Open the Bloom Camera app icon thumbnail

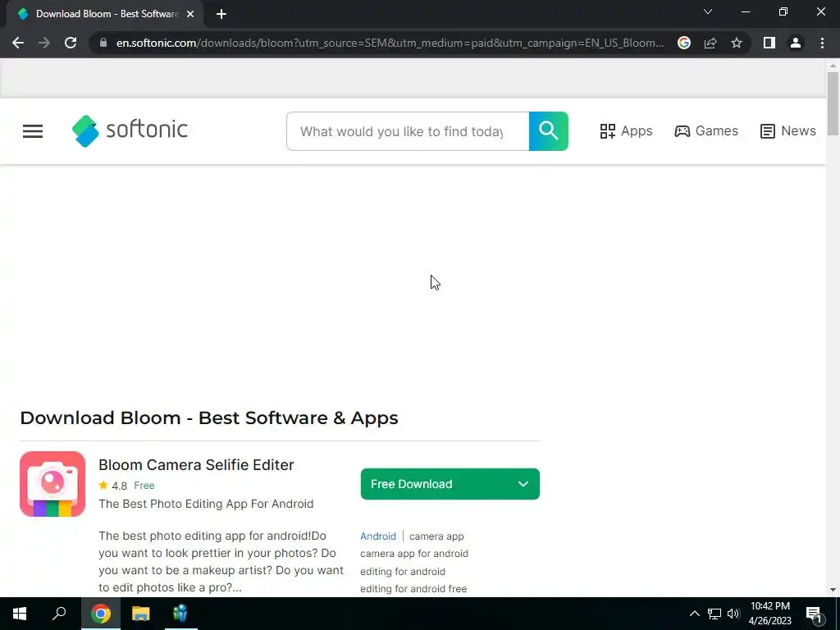click(52, 484)
